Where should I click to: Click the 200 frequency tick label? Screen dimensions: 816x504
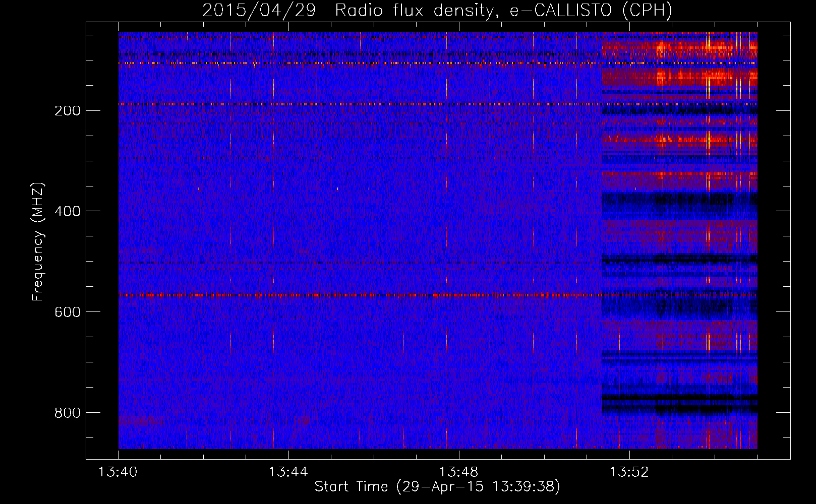68,111
